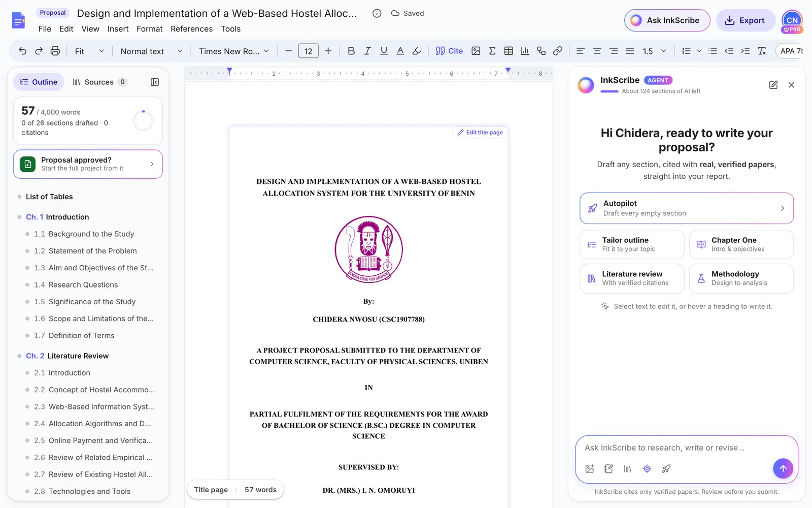Screen dimensions: 812x508
Task: Start a new InkScribe chat
Action: point(773,85)
